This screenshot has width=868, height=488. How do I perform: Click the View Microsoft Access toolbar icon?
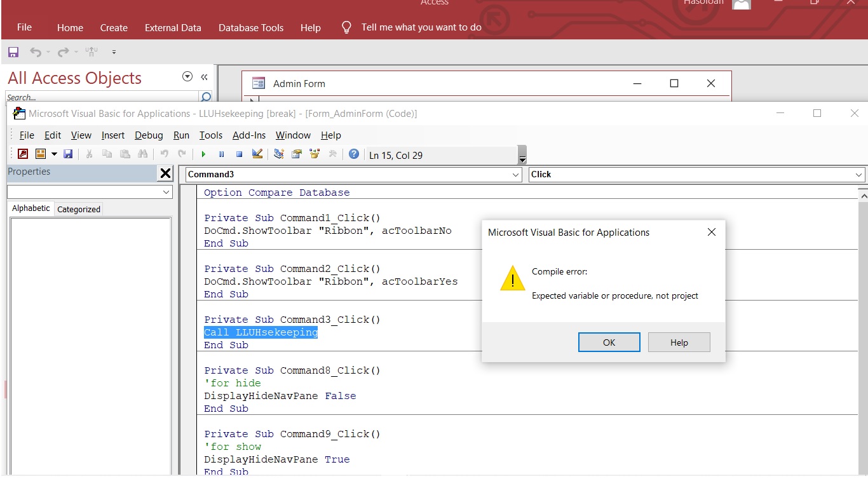tap(23, 154)
